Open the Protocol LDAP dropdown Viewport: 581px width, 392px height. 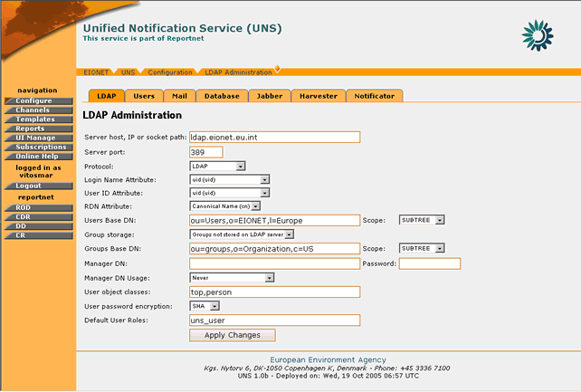pos(217,167)
